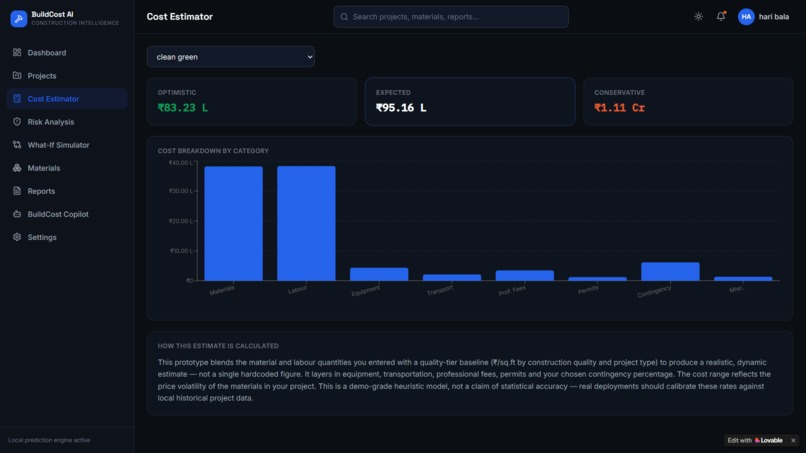Click the HA user avatar
The width and height of the screenshot is (806, 453).
point(746,16)
